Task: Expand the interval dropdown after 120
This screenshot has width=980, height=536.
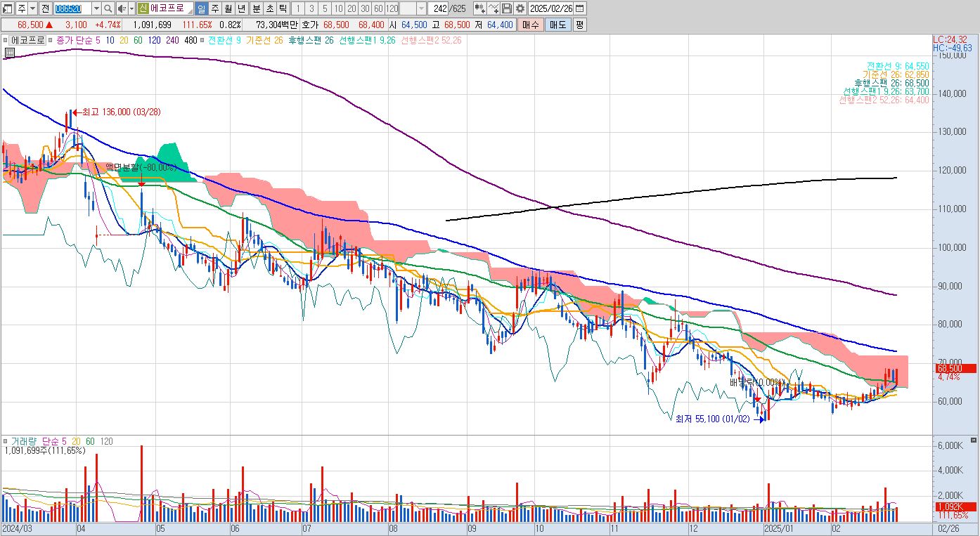Action: tap(421, 8)
